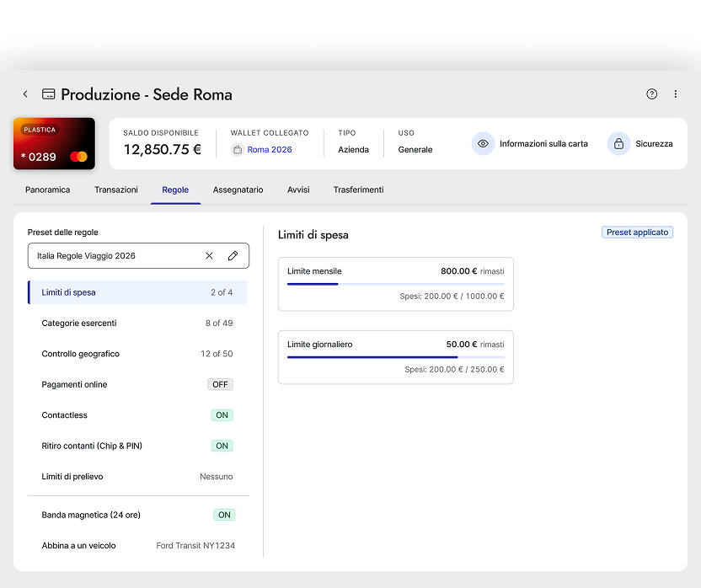This screenshot has width=701, height=588.
Task: Click the wallet icon beside Roma 2026
Action: pos(238,150)
